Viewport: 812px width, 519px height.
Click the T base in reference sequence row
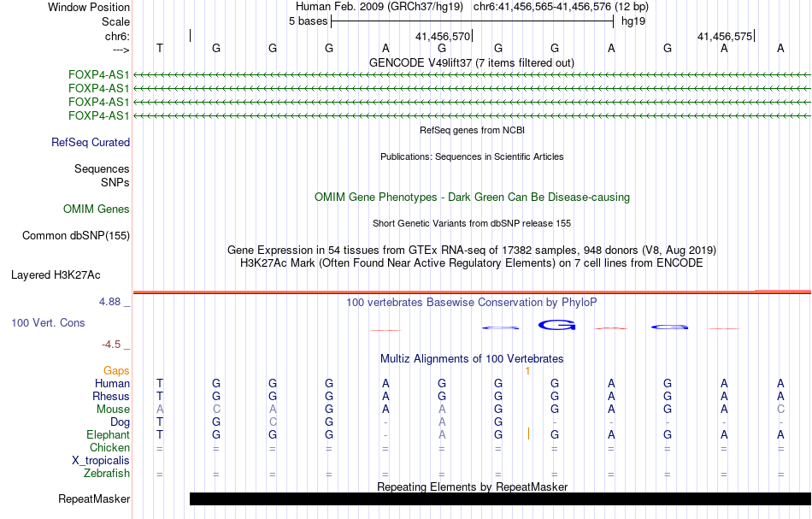(160, 48)
